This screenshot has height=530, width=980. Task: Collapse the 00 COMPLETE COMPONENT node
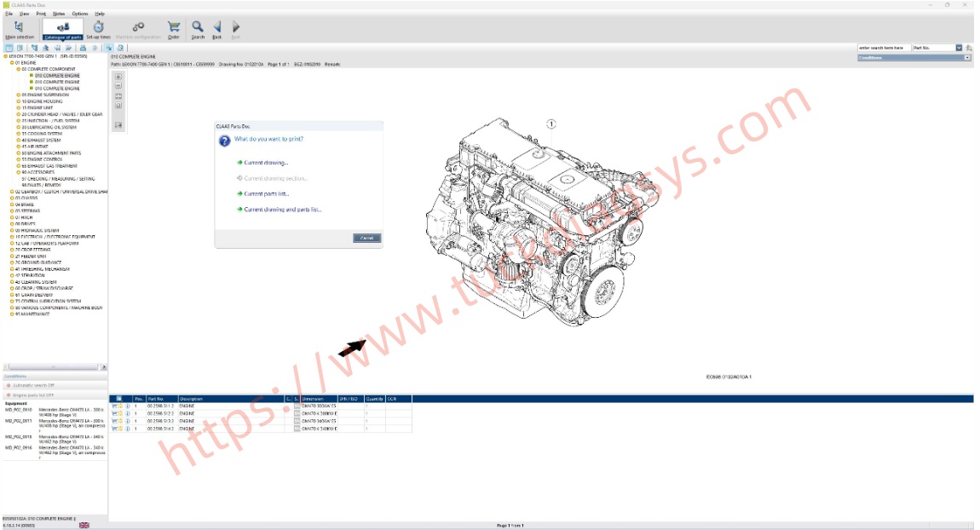(18, 69)
